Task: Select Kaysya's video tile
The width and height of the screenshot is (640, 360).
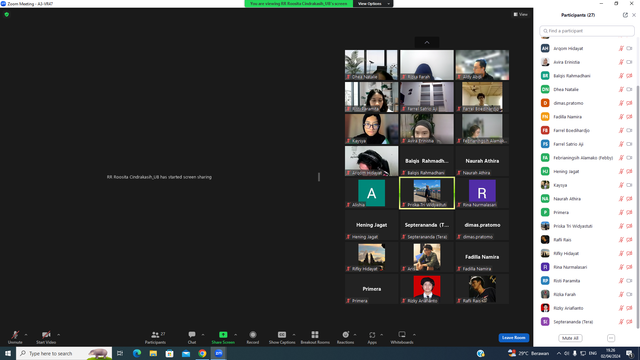Action: coord(371,129)
